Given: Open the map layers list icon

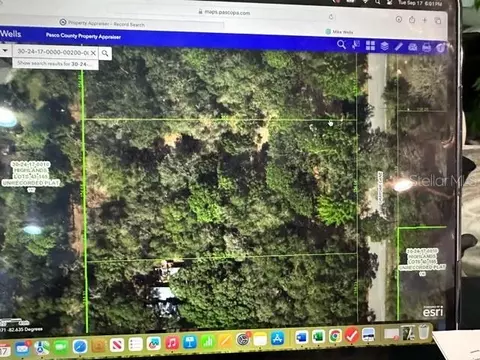Looking at the screenshot, I should tap(384, 46).
